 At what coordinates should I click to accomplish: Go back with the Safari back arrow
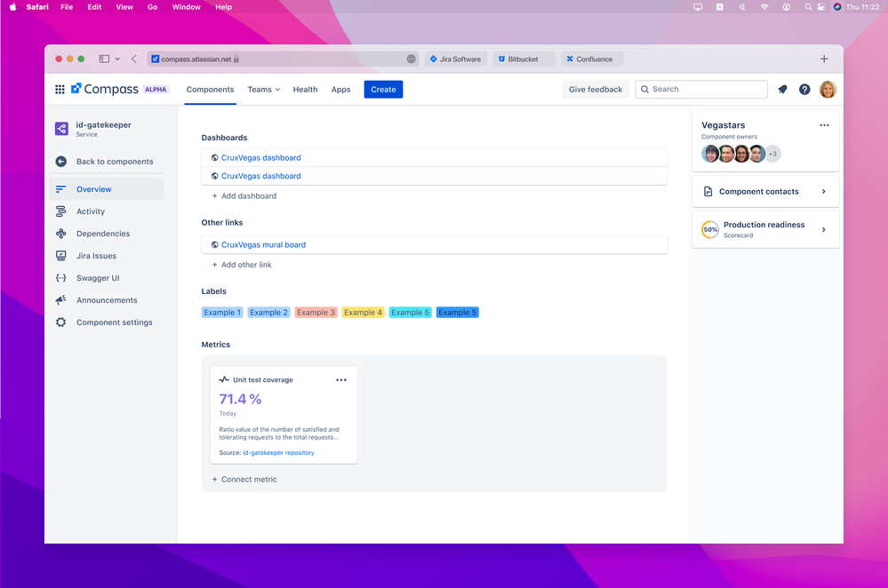133,59
